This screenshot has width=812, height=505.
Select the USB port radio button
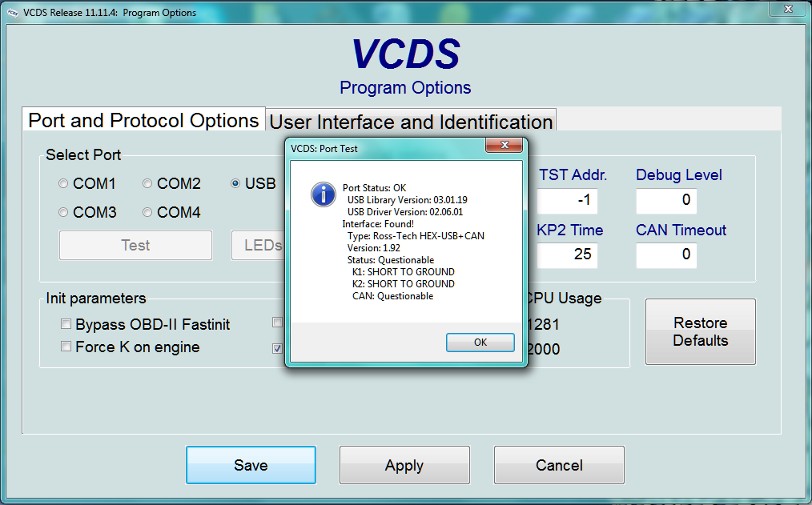tap(235, 184)
